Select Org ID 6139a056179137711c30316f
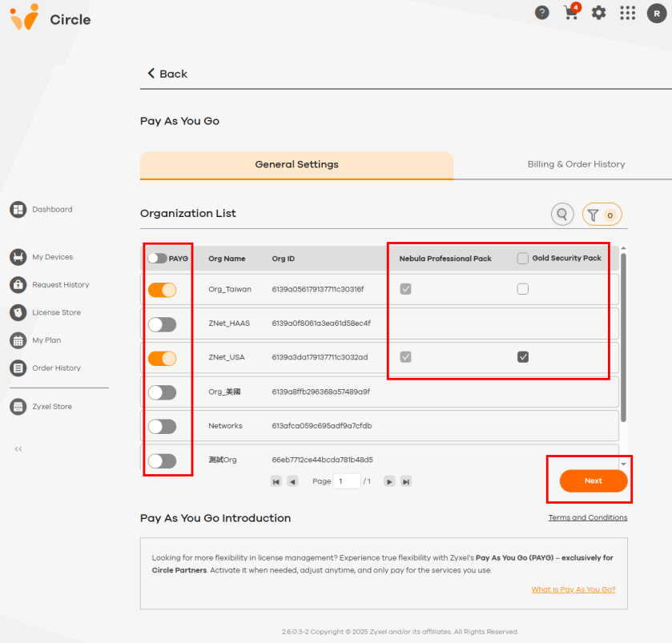This screenshot has height=643, width=672. [x=317, y=289]
